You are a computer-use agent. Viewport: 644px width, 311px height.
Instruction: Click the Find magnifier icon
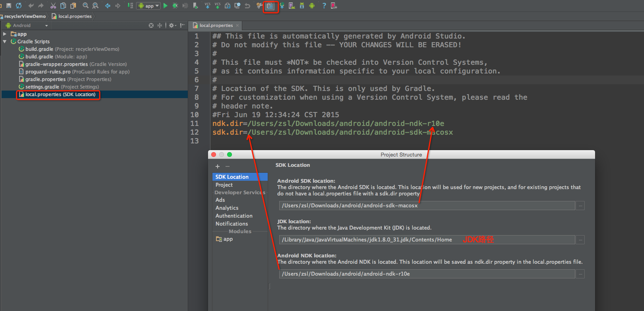pyautogui.click(x=86, y=6)
